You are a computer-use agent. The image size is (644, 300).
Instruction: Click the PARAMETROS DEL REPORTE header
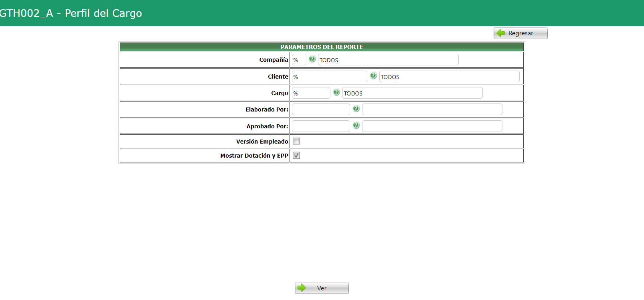(322, 47)
